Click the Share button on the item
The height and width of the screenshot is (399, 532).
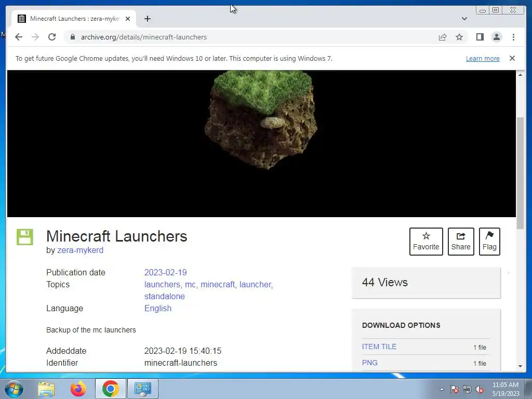click(x=461, y=242)
